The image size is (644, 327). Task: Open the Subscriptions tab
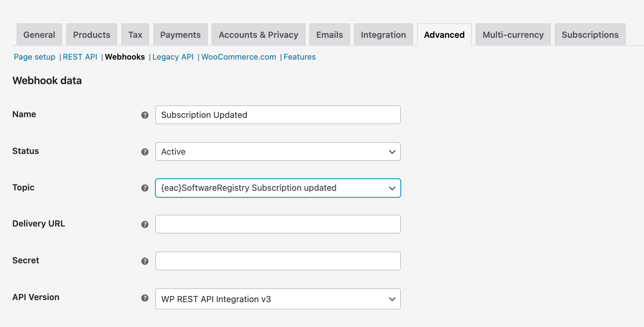(x=590, y=34)
